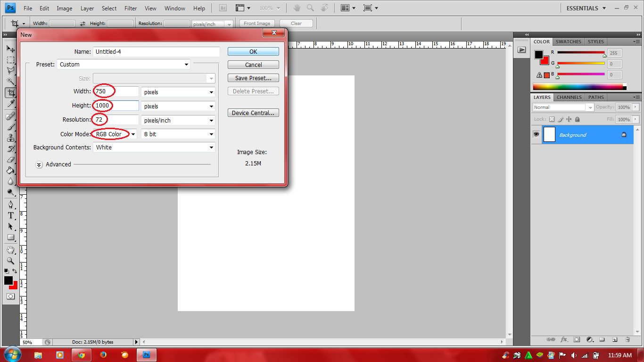The image size is (644, 362).
Task: Open Google Chrome from the taskbar
Action: [x=82, y=355]
